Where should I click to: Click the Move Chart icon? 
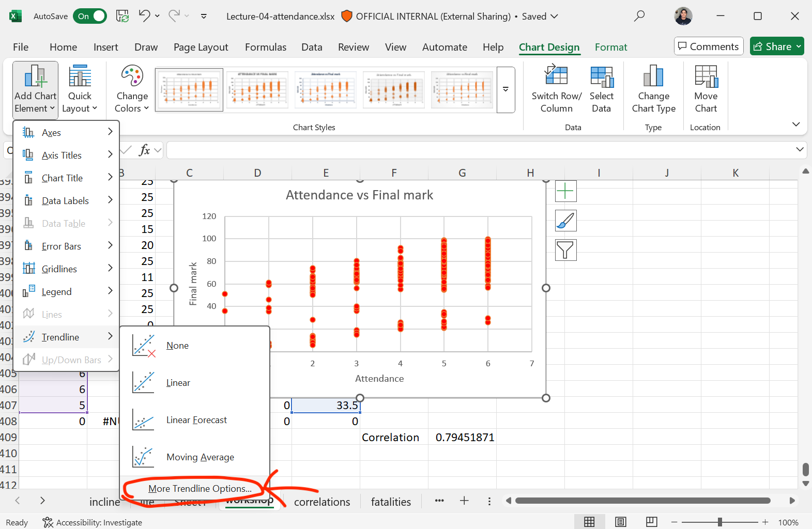point(706,76)
